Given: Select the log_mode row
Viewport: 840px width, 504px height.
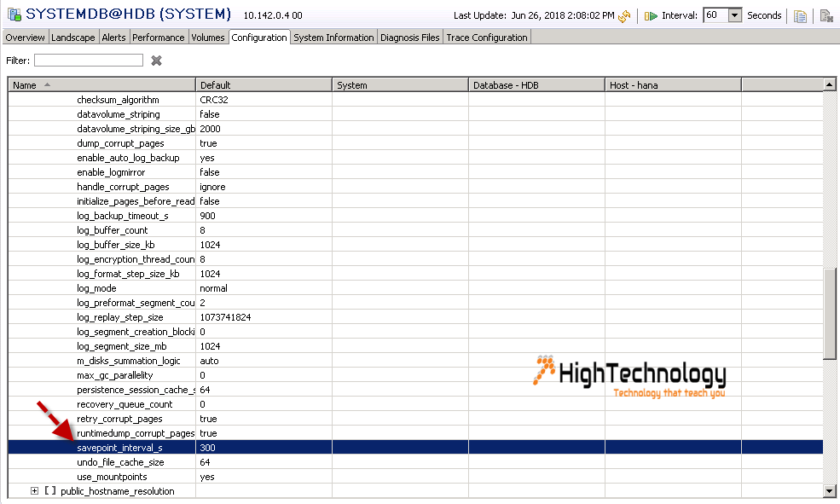Looking at the screenshot, I should click(415, 287).
